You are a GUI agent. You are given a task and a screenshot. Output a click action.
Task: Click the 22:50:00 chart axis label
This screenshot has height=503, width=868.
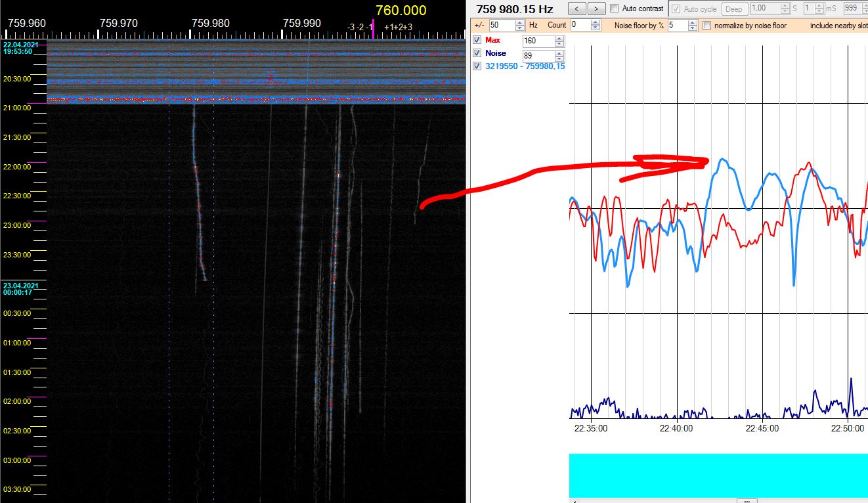[x=847, y=428]
